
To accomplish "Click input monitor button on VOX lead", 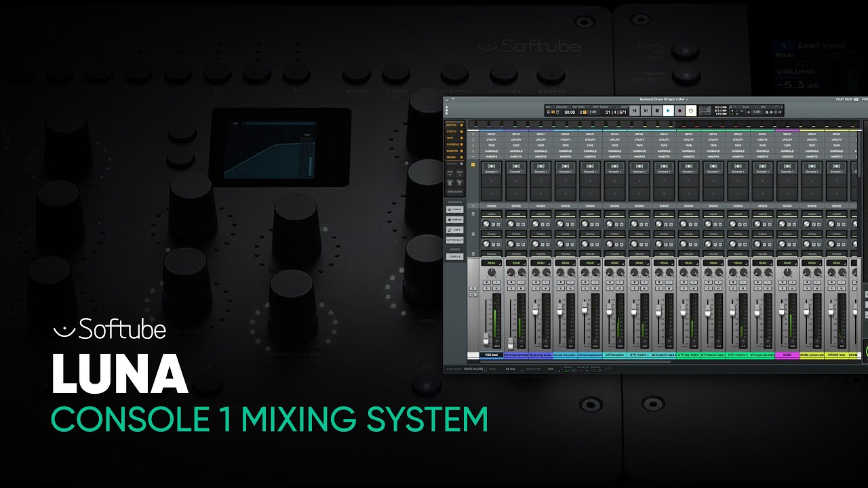I will click(x=496, y=282).
